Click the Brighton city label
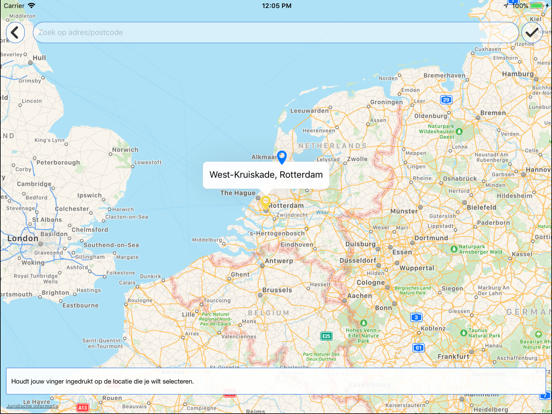Viewport: 552px width, 414px height. pyautogui.click(x=55, y=293)
